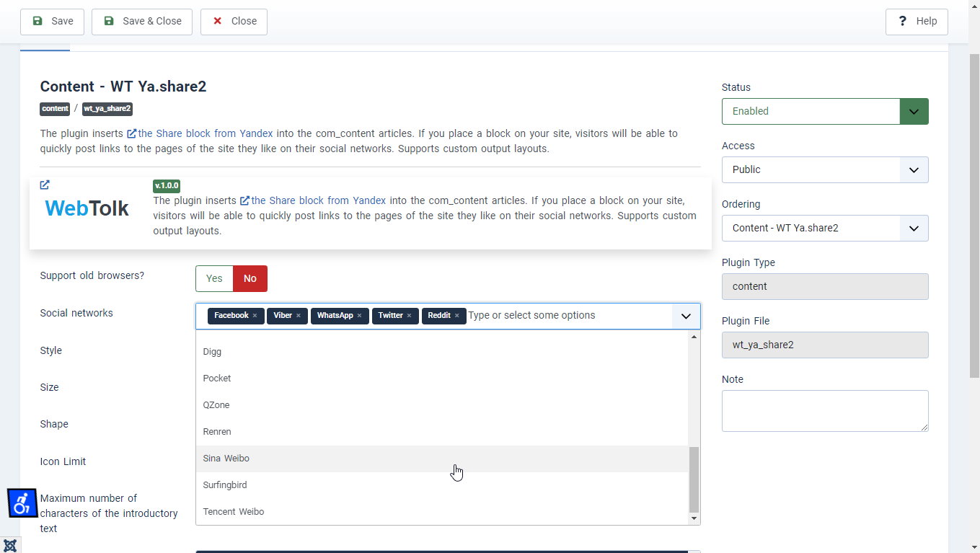Select Sina Weibo from the list
This screenshot has width=980, height=553.
pos(442,459)
